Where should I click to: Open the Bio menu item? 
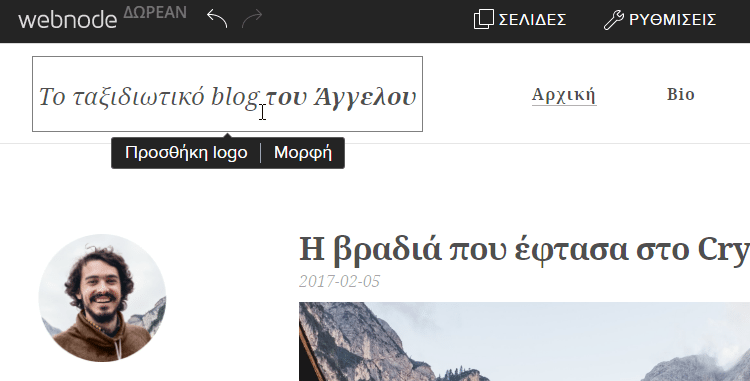point(681,94)
